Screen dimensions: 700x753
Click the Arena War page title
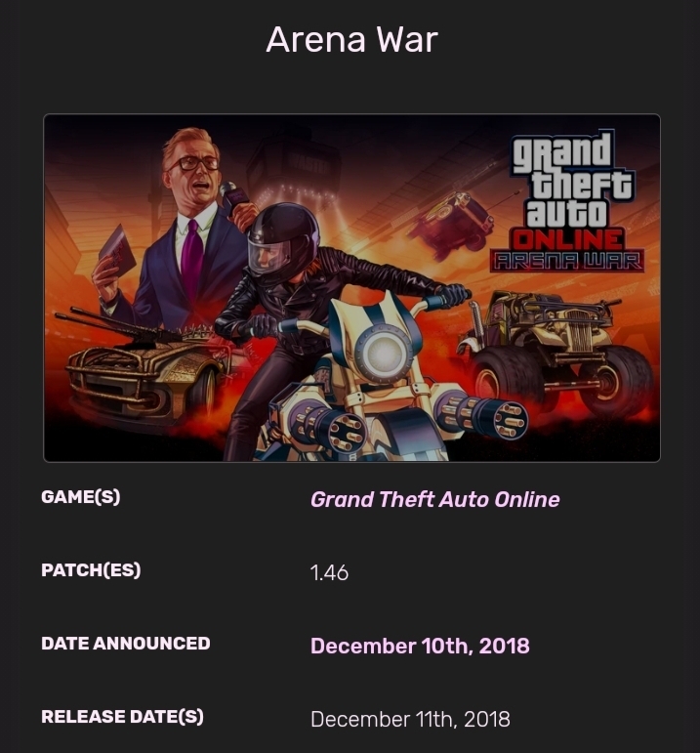(351, 40)
